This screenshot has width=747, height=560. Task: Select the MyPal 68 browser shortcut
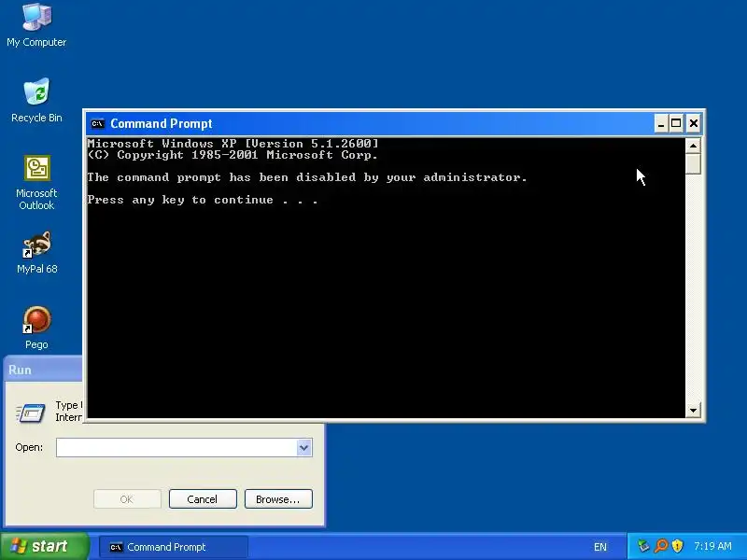[x=36, y=252]
